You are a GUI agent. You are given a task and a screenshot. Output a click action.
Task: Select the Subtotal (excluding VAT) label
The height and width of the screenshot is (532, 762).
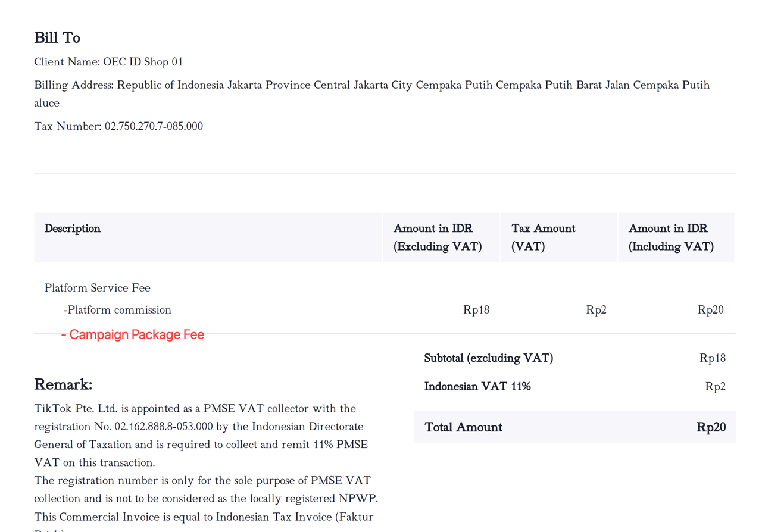click(489, 358)
